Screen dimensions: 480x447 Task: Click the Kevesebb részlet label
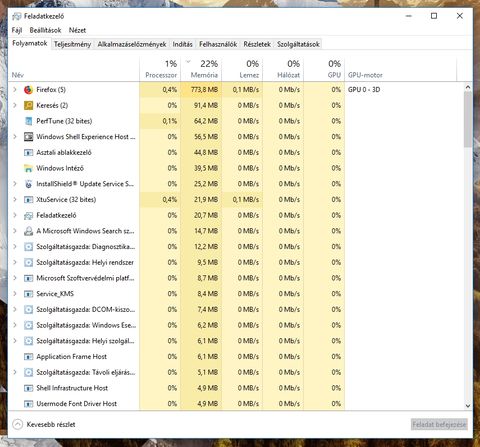(51, 425)
